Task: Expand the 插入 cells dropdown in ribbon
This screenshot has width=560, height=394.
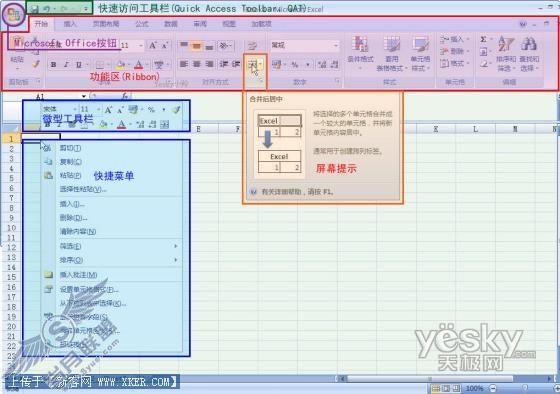Action: coord(468,39)
